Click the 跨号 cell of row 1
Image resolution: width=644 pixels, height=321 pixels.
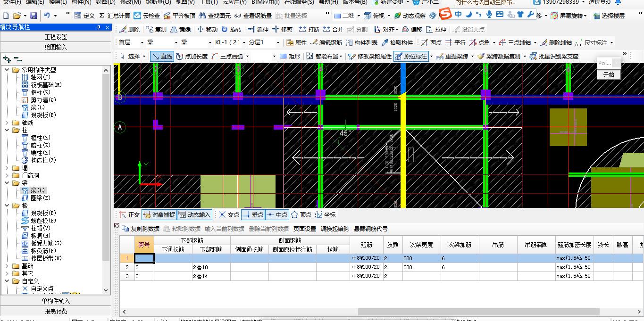(x=144, y=258)
